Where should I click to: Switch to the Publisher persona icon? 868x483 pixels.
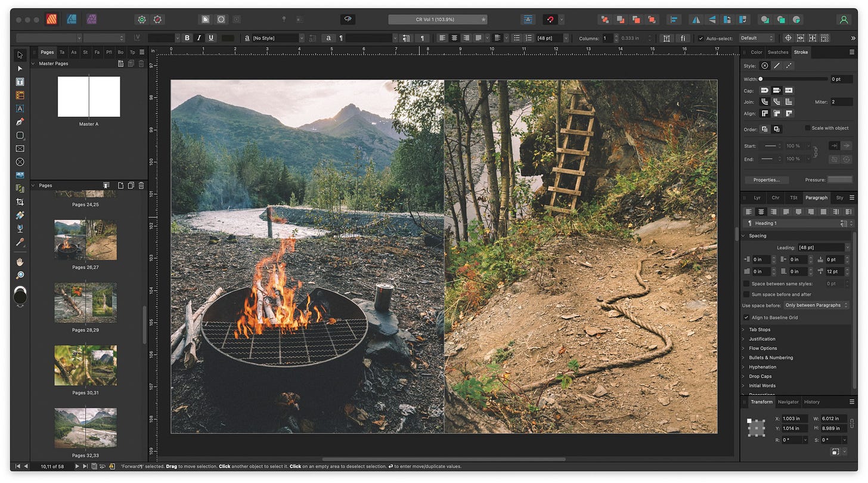(52, 19)
